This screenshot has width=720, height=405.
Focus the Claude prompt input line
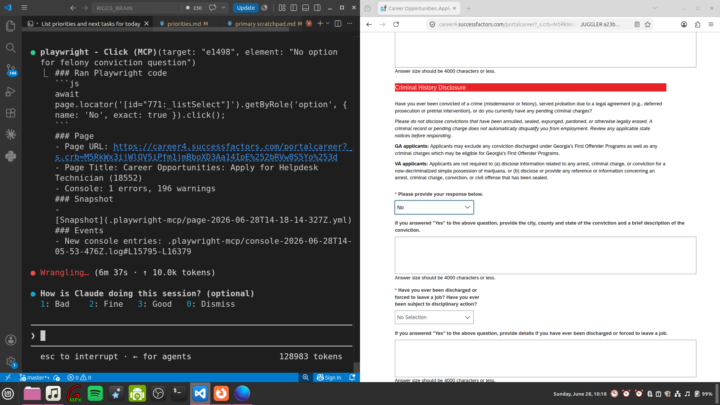[191, 336]
